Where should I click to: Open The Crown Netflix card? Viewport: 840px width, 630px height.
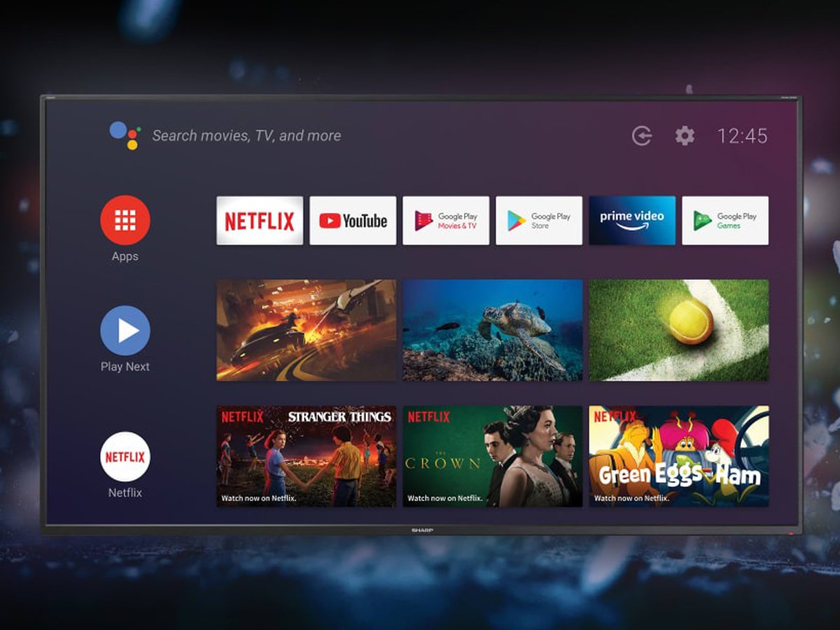(x=493, y=456)
